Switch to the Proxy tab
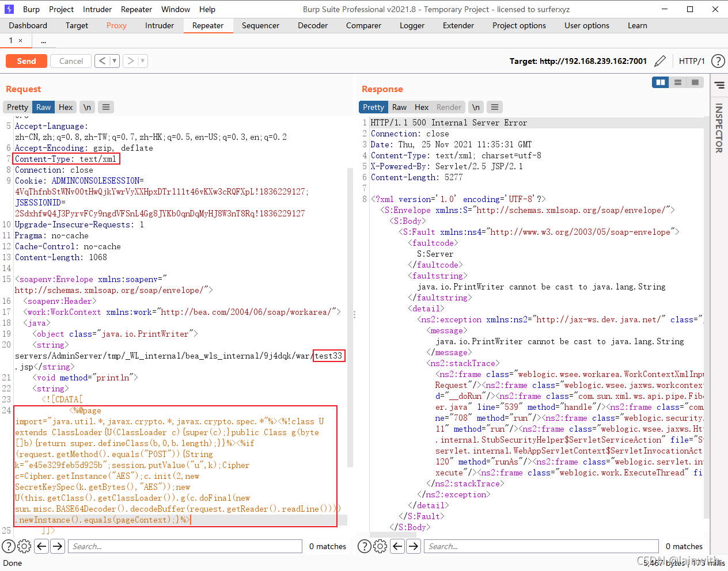The height and width of the screenshot is (571, 728). tap(116, 25)
